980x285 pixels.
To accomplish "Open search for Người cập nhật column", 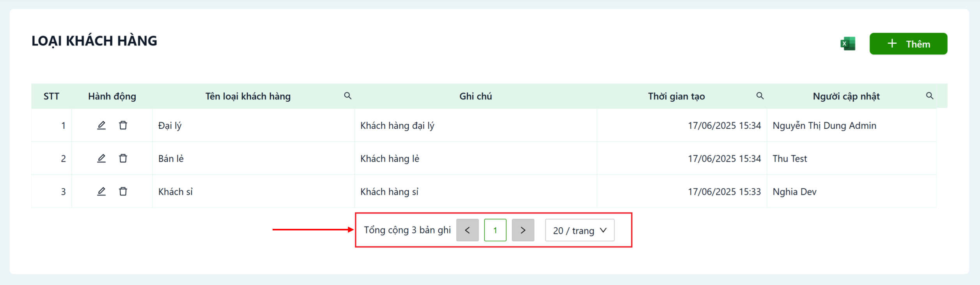I will click(930, 96).
